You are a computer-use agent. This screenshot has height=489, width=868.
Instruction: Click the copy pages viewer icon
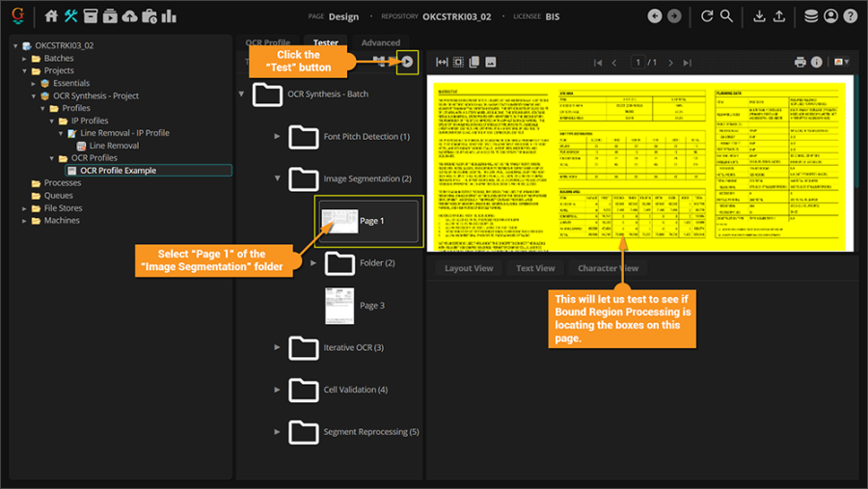[x=475, y=62]
